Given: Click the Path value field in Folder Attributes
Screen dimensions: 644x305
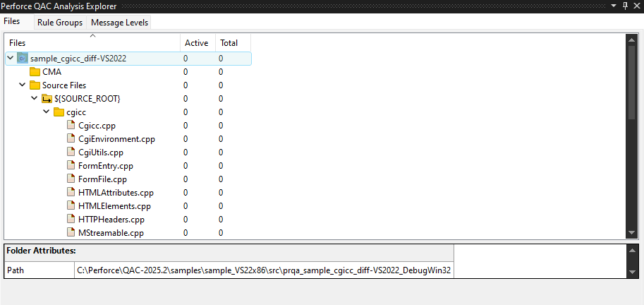Looking at the screenshot, I should pos(263,270).
